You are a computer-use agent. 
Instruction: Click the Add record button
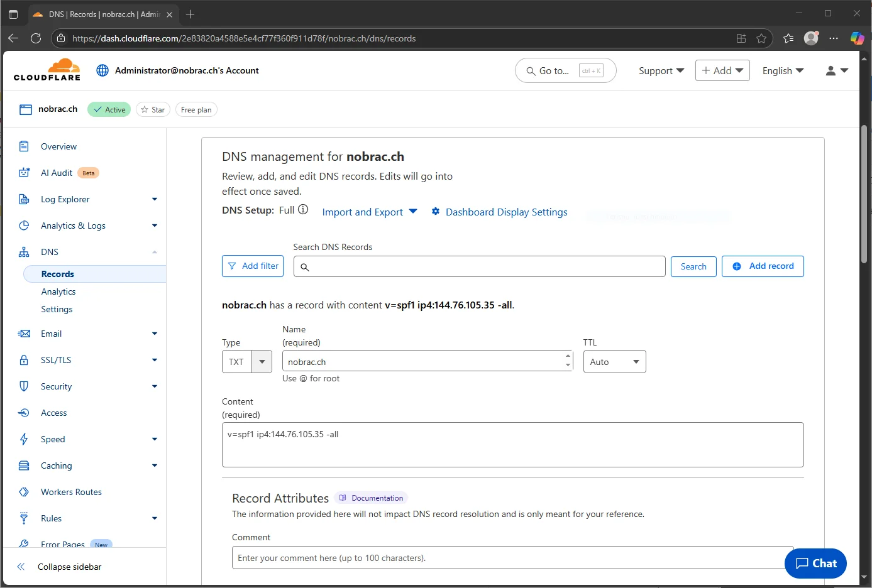pyautogui.click(x=763, y=266)
